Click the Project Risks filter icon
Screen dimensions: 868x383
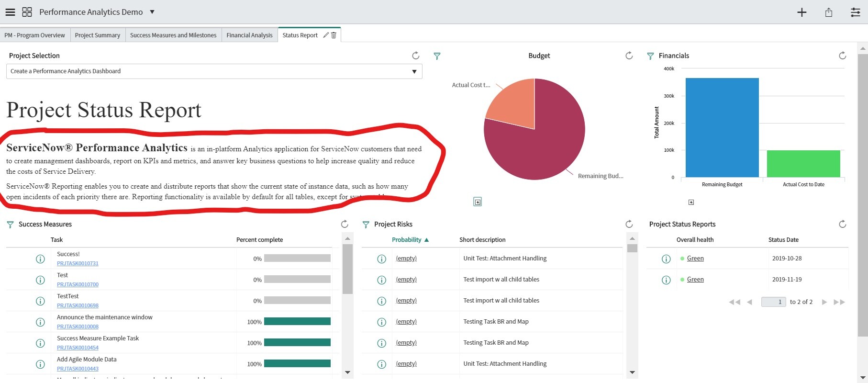[x=366, y=225]
